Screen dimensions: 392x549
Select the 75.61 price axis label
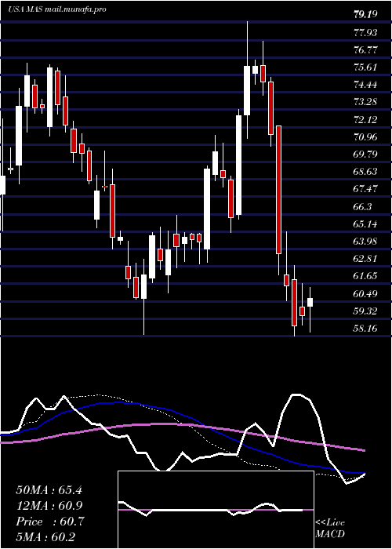point(365,67)
